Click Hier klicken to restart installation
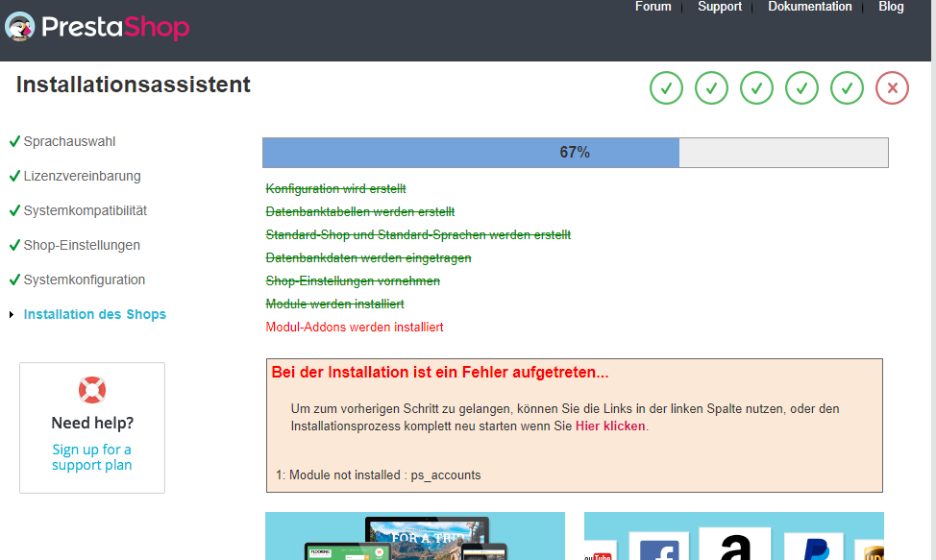The image size is (936, 560). (610, 426)
